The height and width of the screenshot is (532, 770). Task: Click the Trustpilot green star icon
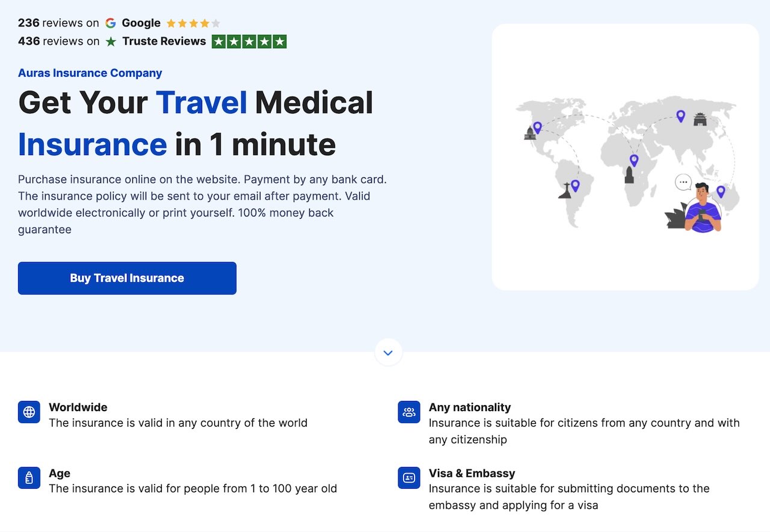coord(111,41)
